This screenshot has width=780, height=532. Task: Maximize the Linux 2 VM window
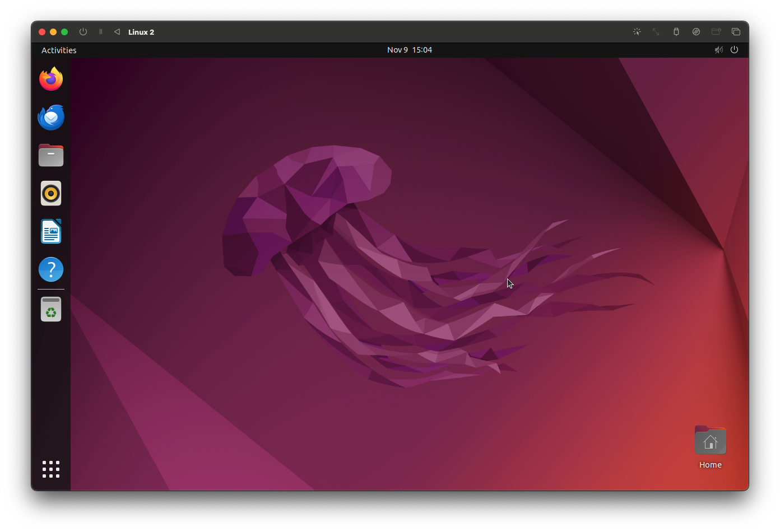pos(64,32)
